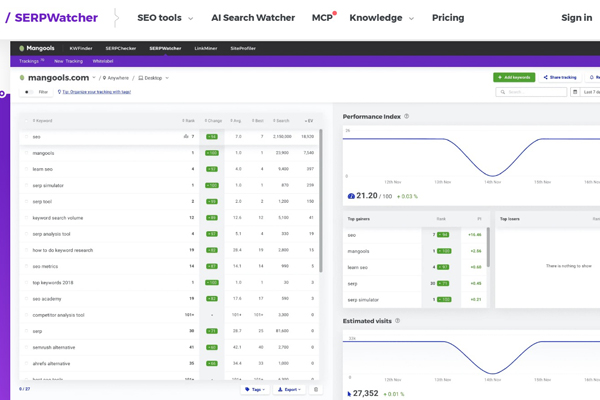Open the Export dropdown button

click(x=289, y=389)
